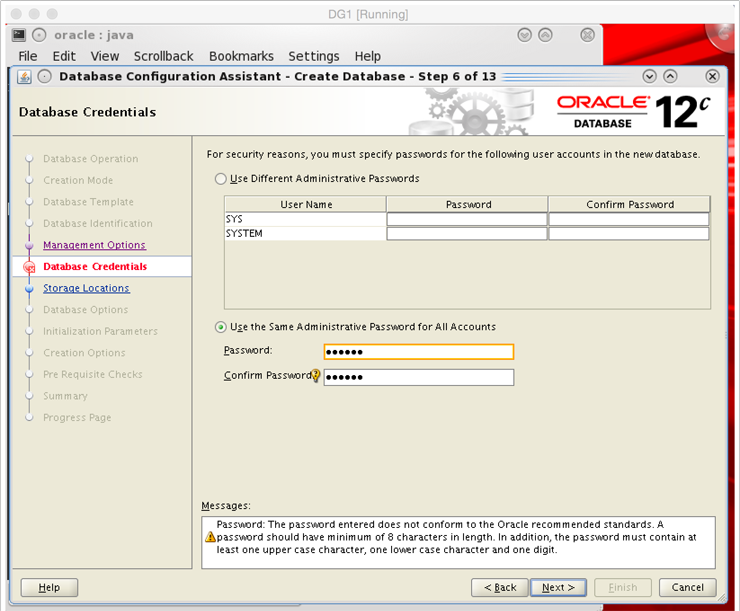Click the Confirm Password column header
Screen dimensions: 740x611
tap(630, 204)
